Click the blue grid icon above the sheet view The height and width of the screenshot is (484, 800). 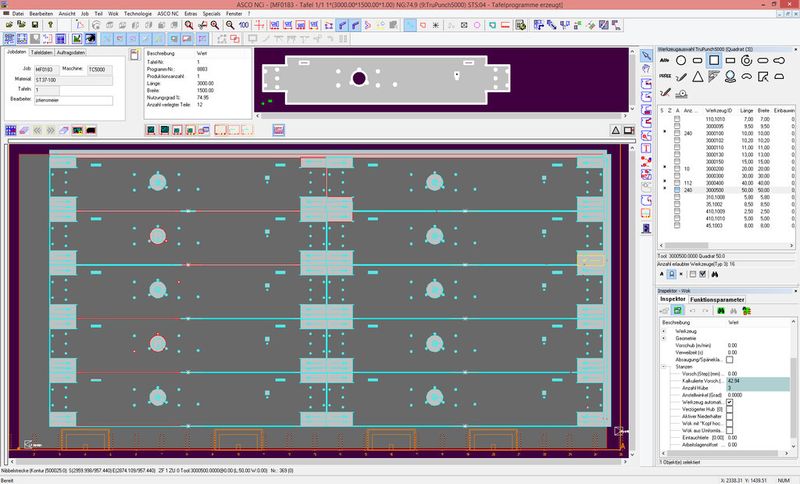click(x=10, y=131)
